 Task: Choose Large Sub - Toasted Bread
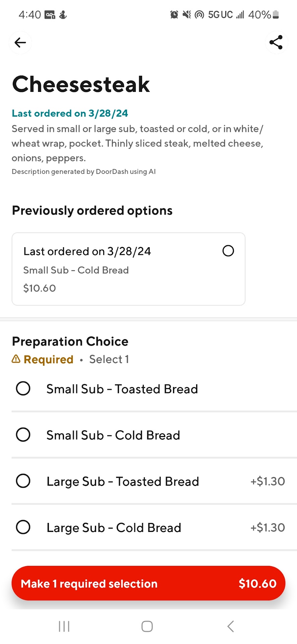(23, 481)
